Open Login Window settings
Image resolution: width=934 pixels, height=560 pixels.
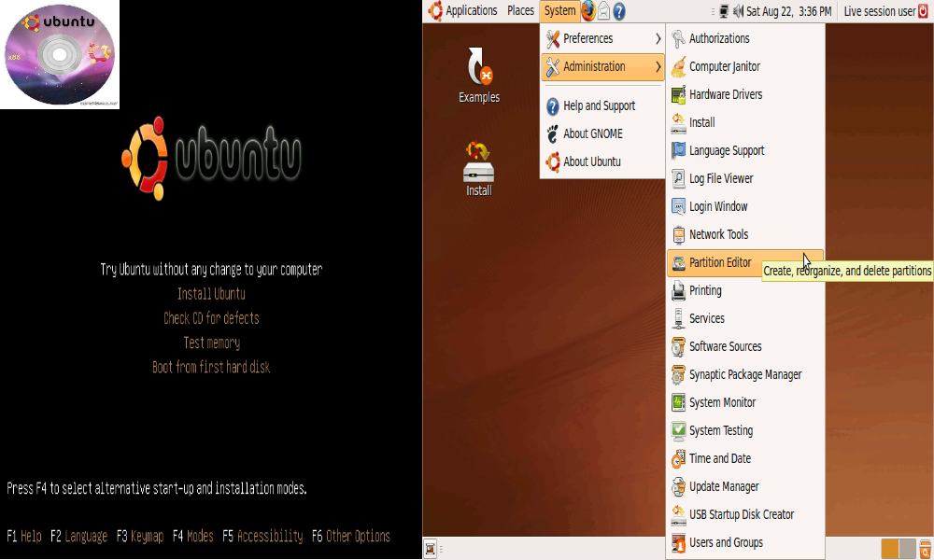[745, 206]
